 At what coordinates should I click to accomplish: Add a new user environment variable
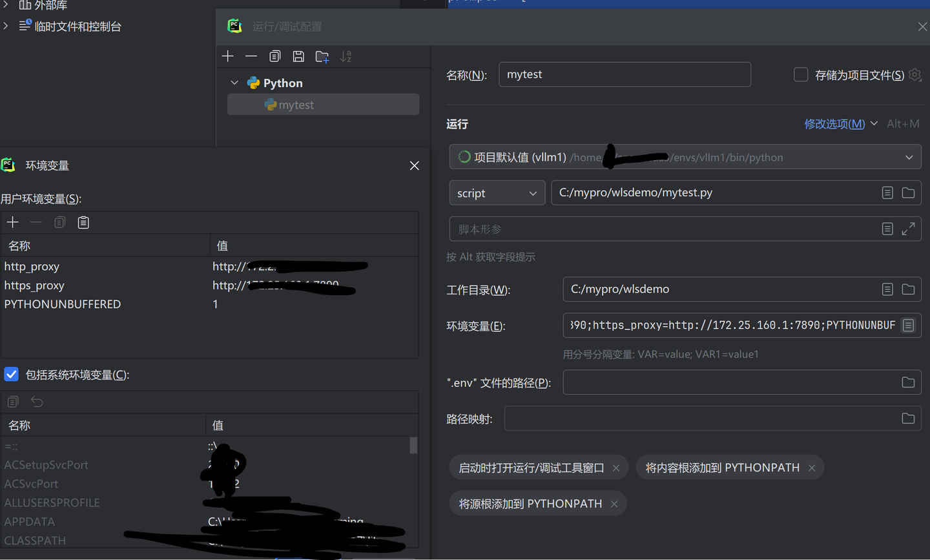point(13,222)
